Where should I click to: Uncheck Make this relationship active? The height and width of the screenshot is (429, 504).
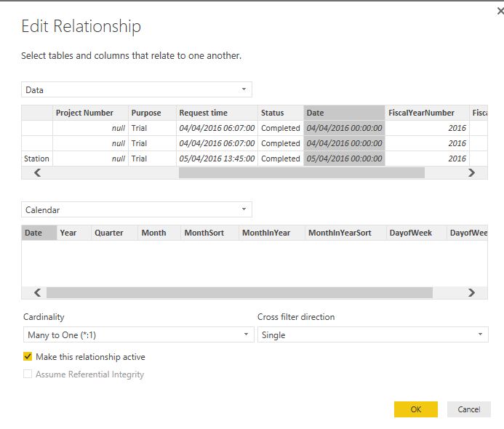click(x=28, y=356)
